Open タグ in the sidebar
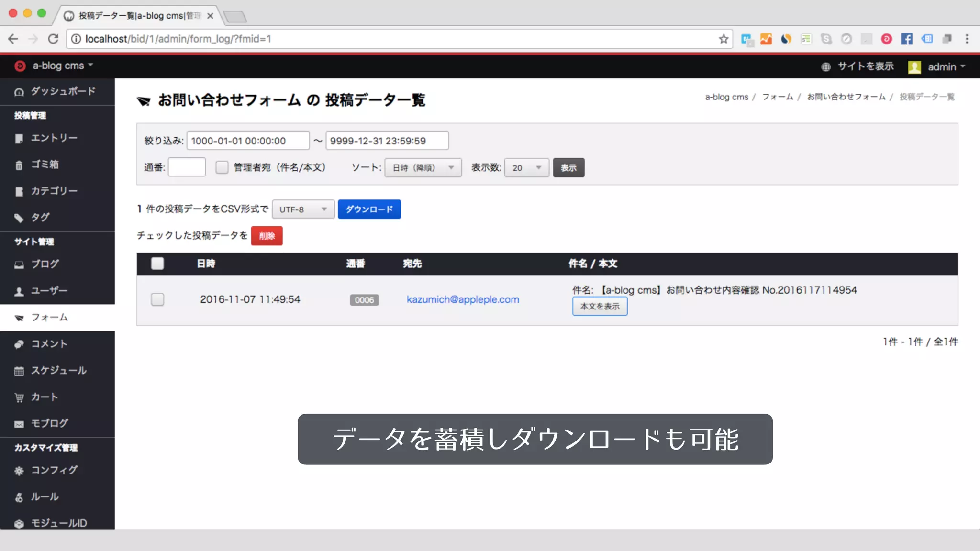The image size is (980, 551). tap(57, 218)
